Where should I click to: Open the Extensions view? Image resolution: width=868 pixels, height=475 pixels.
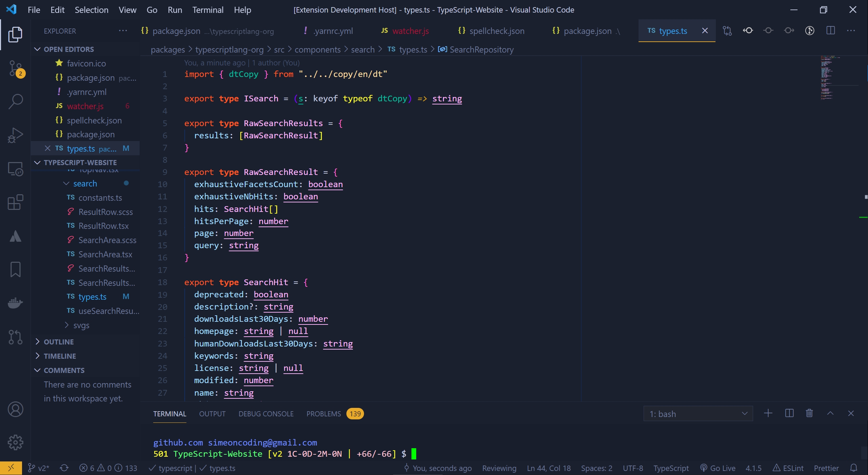click(x=15, y=202)
